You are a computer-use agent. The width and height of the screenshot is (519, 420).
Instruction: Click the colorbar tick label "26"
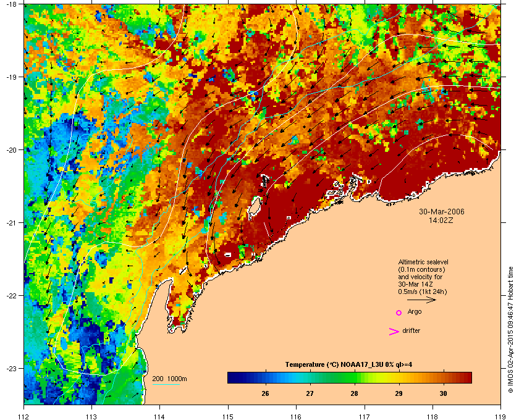265,393
